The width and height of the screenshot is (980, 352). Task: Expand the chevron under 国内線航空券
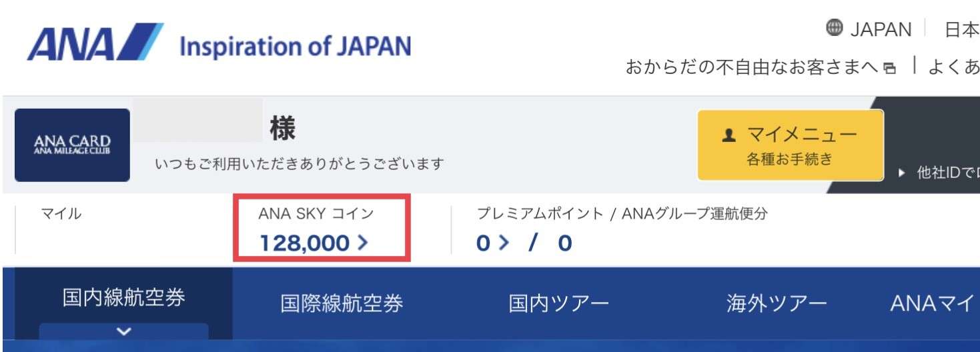(124, 331)
